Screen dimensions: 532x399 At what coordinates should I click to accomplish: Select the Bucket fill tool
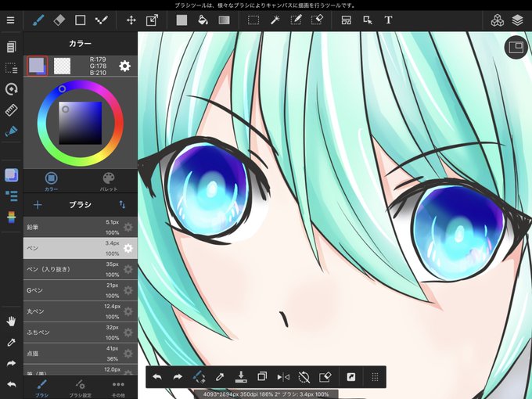point(203,20)
